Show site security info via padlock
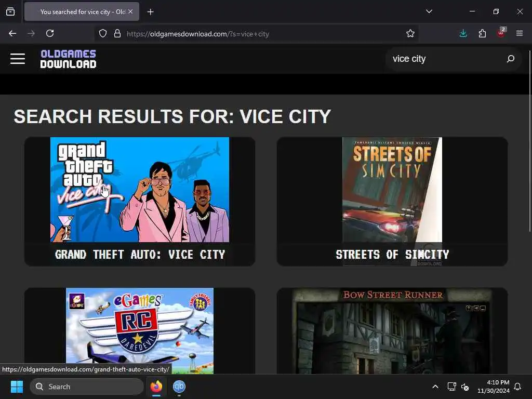Image resolution: width=532 pixels, height=399 pixels. (117, 34)
